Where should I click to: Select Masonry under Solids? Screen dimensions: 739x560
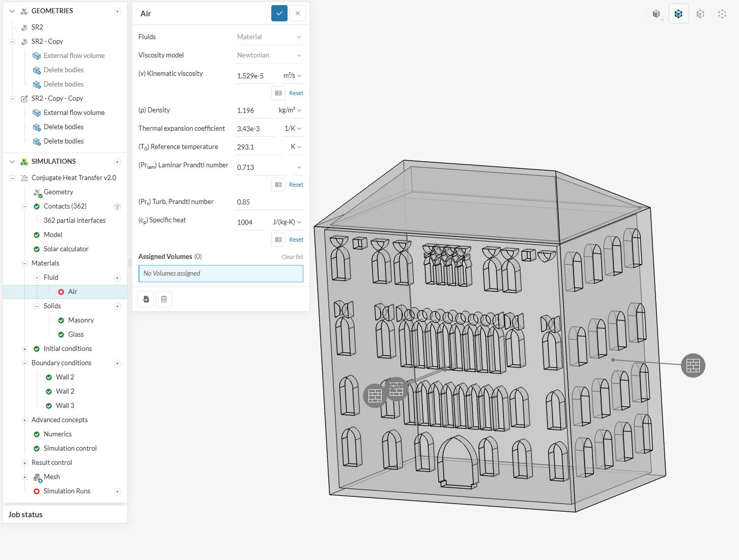point(81,320)
